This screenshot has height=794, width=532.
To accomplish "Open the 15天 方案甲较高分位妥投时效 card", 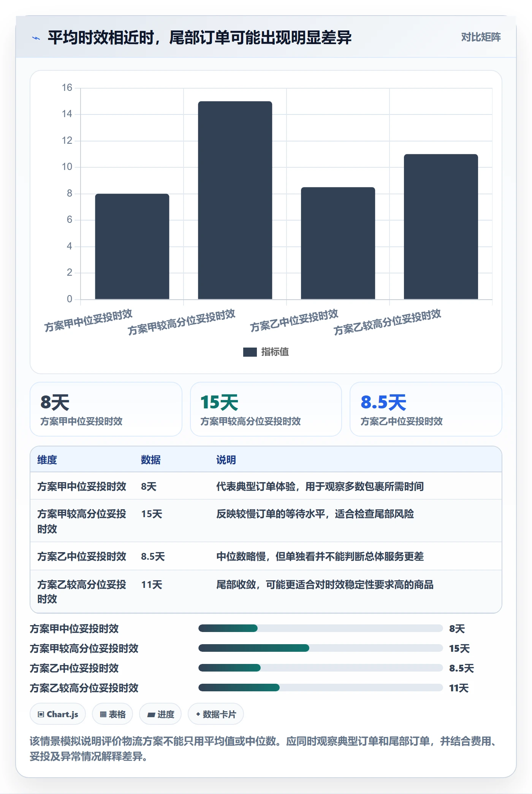I will coord(266,409).
